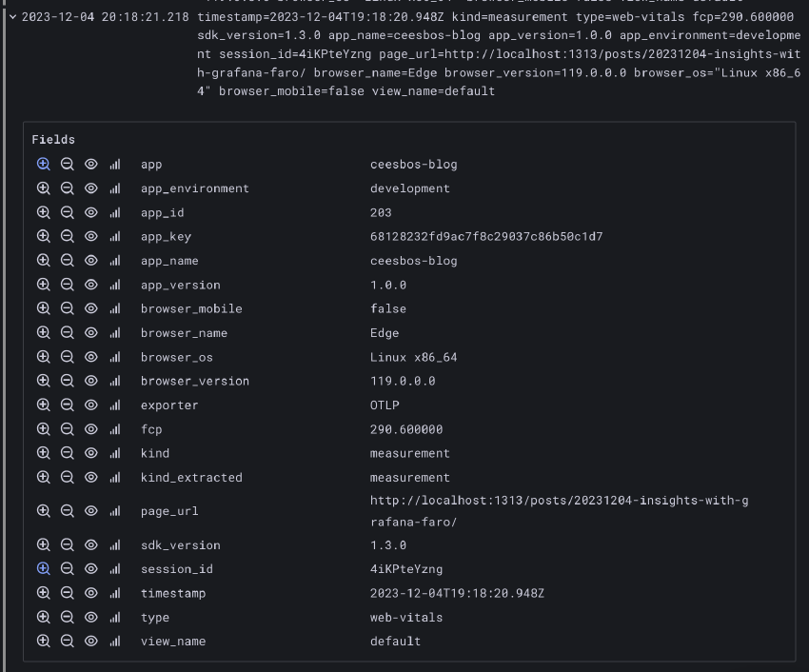
Task: Show ad-hoc statistics for app_id
Action: [x=115, y=212]
